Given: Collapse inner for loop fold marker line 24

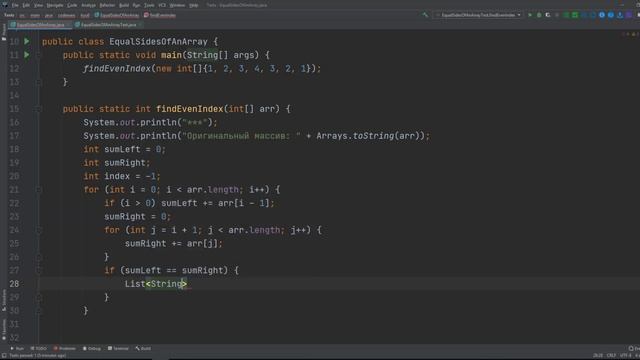Looking at the screenshot, I should pyautogui.click(x=38, y=230).
